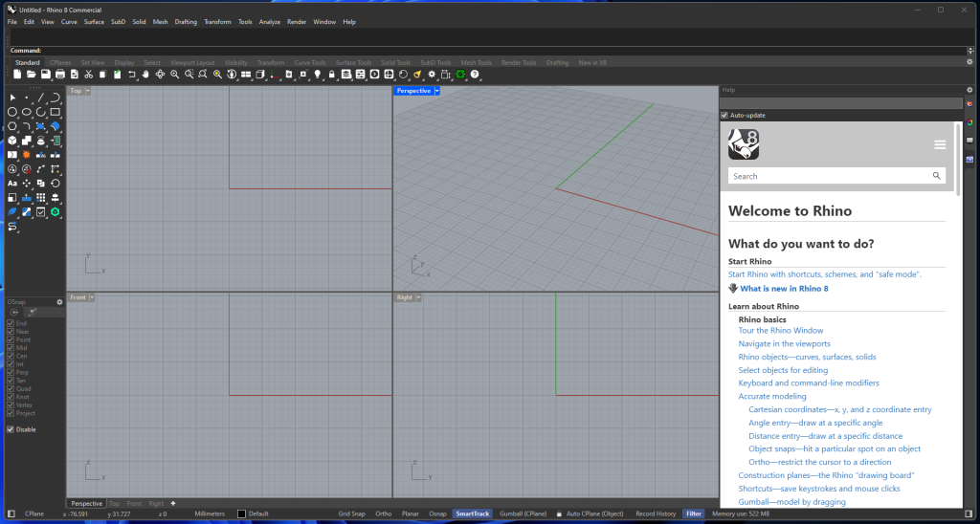The height and width of the screenshot is (524, 980).
Task: Click the Lock objects padlock icon
Action: pyautogui.click(x=332, y=75)
